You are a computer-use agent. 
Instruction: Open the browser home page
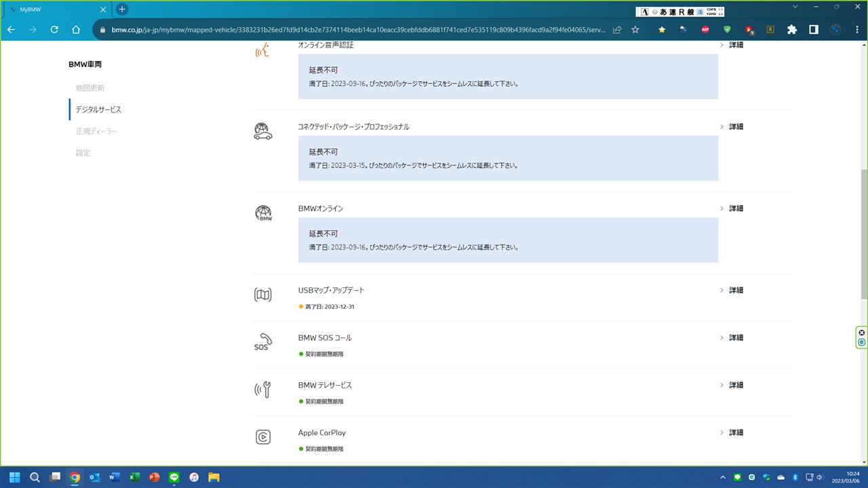click(76, 30)
